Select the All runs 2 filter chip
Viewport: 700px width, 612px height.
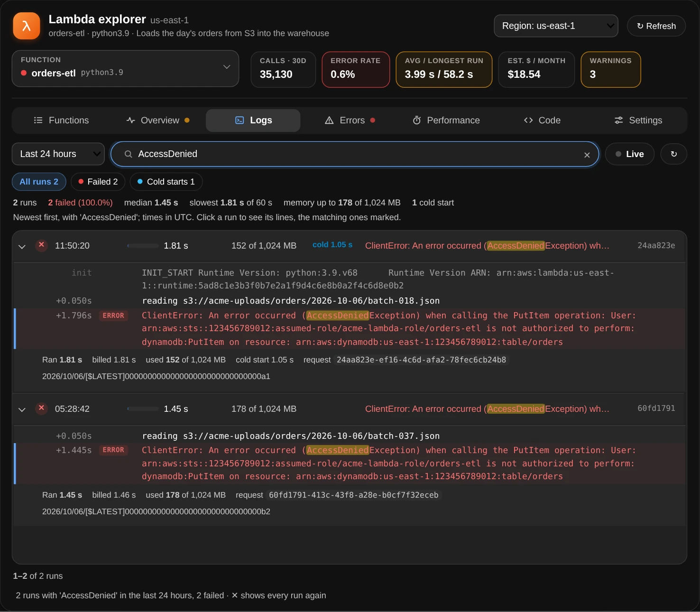[x=39, y=182]
